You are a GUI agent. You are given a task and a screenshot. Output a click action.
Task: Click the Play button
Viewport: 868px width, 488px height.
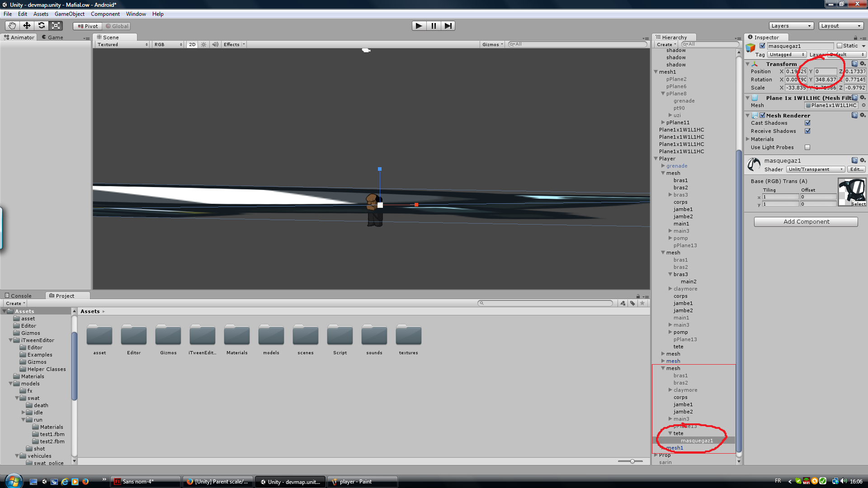419,26
